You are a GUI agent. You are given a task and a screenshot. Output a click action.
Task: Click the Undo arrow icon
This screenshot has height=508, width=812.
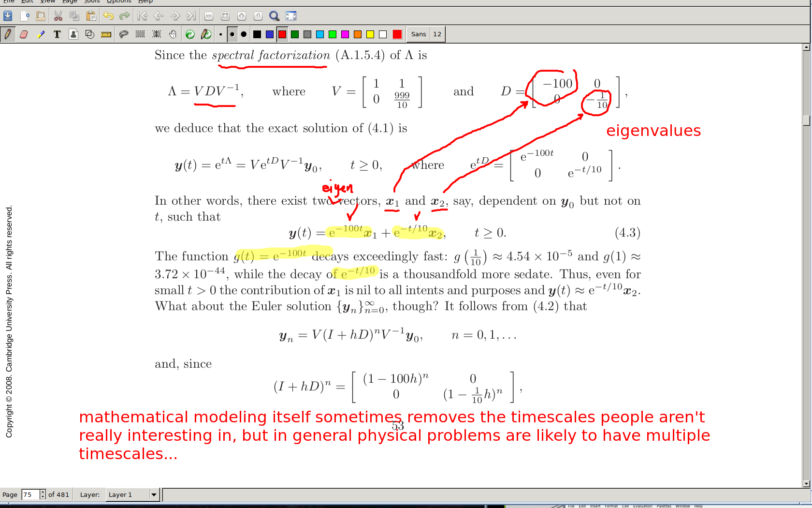click(x=108, y=16)
